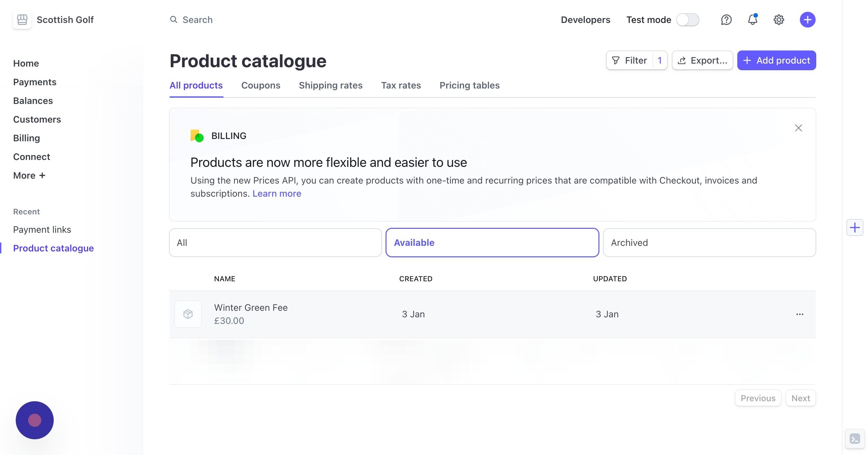Open notifications bell icon
Screen dimensions: 868x455
point(752,20)
